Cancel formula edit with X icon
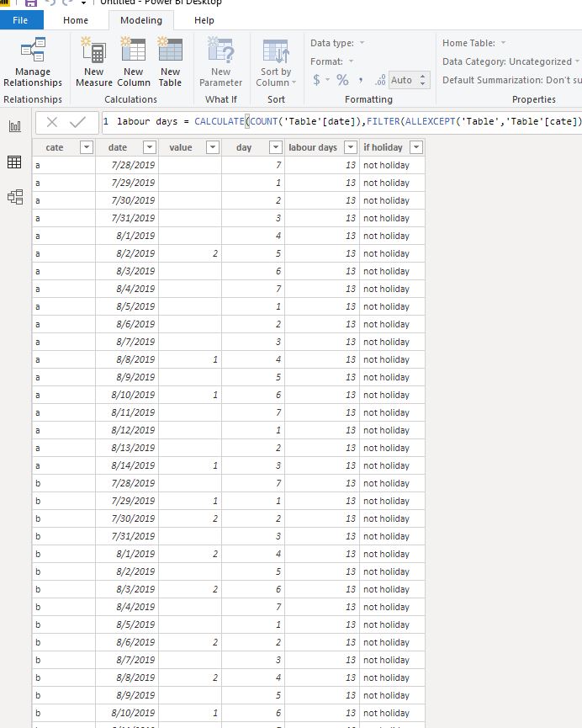Viewport: 582px width, 728px height. click(52, 122)
